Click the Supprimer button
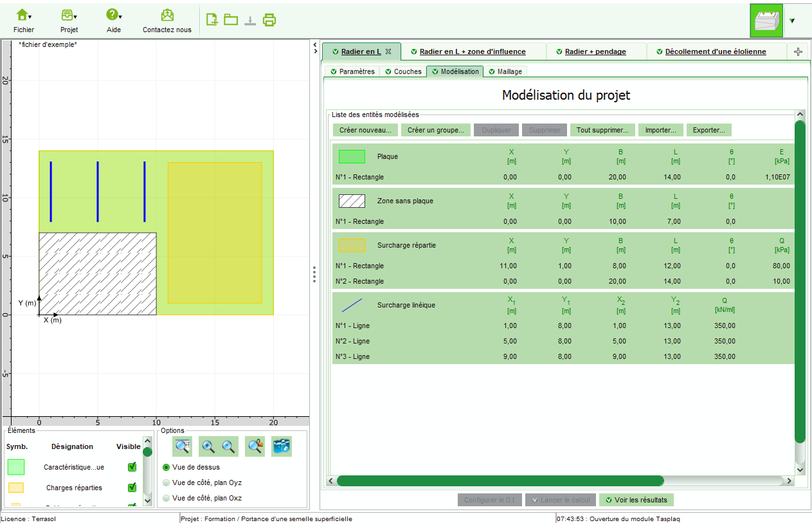 pyautogui.click(x=545, y=130)
